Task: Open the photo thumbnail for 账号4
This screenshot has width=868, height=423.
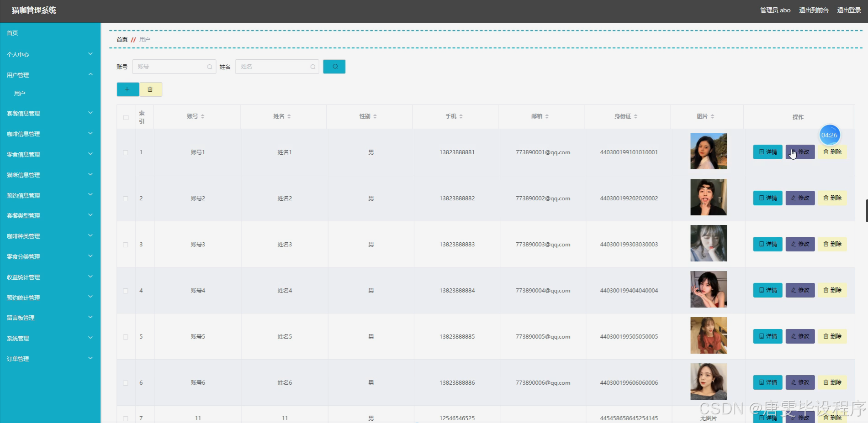Action: coord(709,289)
